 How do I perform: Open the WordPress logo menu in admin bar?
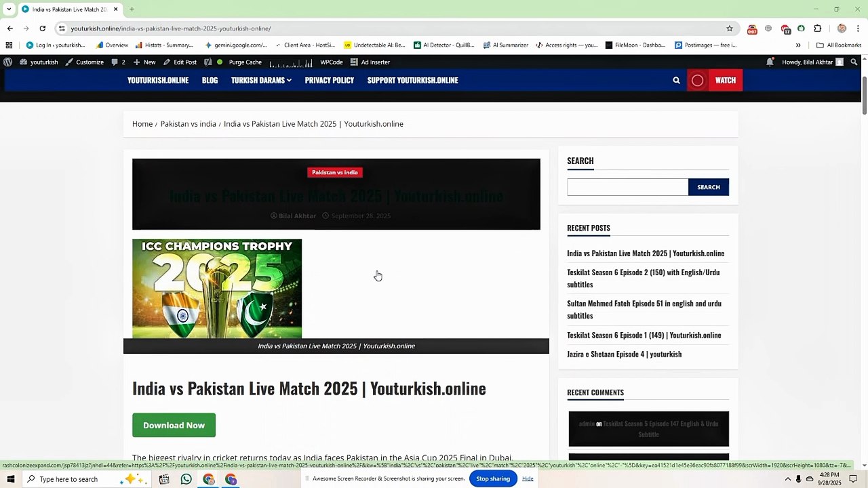[7, 62]
